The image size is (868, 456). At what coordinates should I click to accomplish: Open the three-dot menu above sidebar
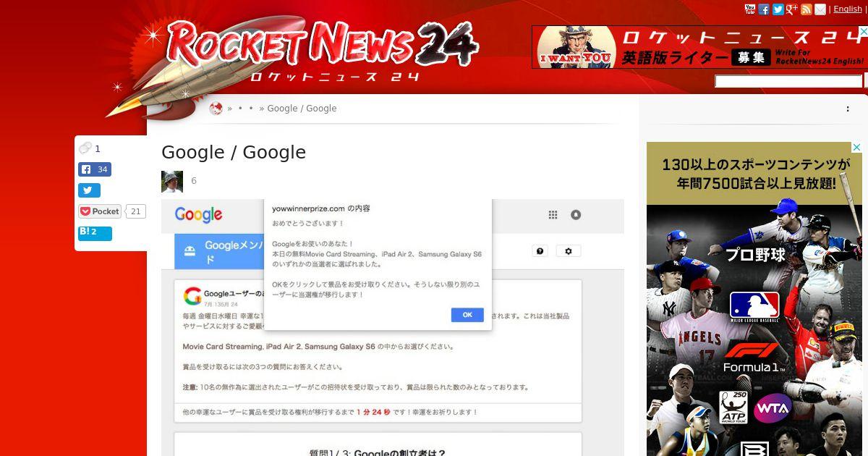click(848, 109)
